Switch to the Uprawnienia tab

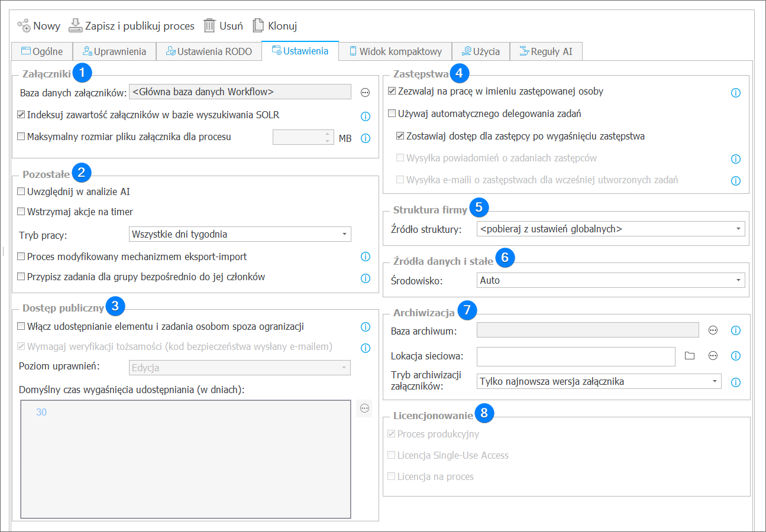point(114,51)
